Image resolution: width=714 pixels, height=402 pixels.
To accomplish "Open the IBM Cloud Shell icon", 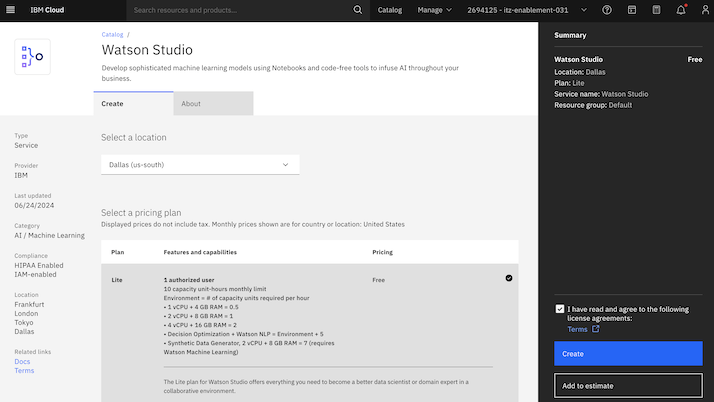I will [632, 10].
